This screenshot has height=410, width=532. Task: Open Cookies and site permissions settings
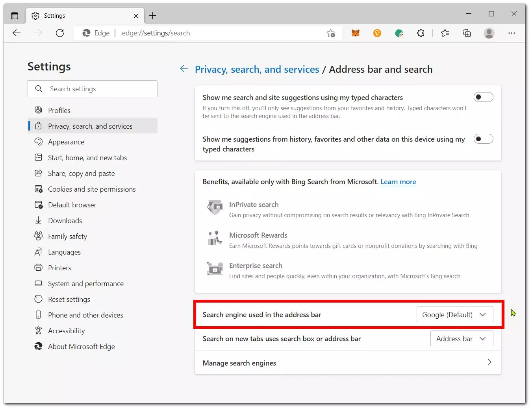93,189
